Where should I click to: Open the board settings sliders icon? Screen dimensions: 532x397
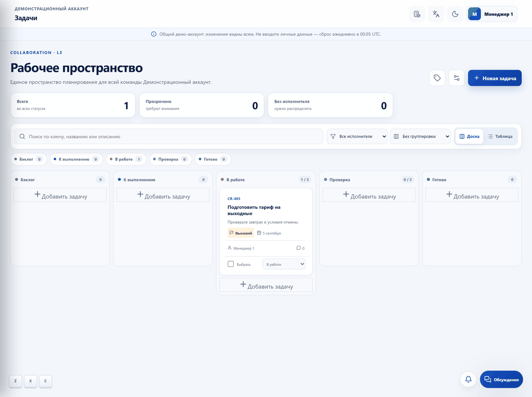pos(457,78)
